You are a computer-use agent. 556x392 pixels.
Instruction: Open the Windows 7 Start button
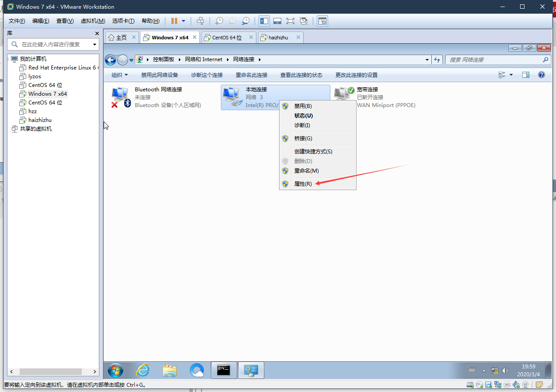(x=115, y=371)
